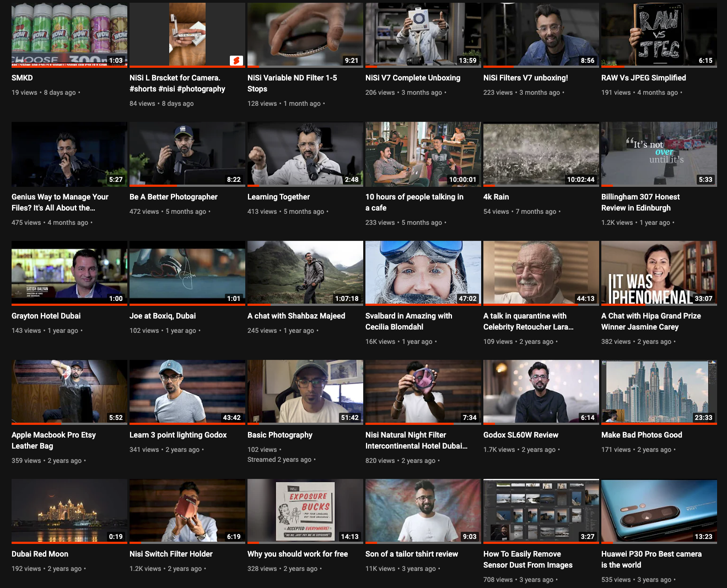Viewport: 727px width, 588px height.
Task: Click the RAW Vs JPEG Simplified title
Action: 644,78
